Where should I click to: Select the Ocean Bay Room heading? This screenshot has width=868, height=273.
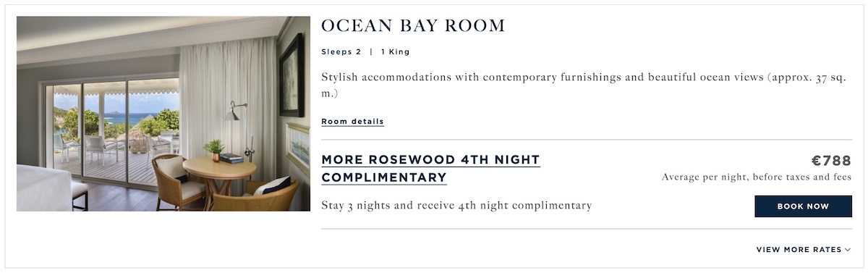413,26
